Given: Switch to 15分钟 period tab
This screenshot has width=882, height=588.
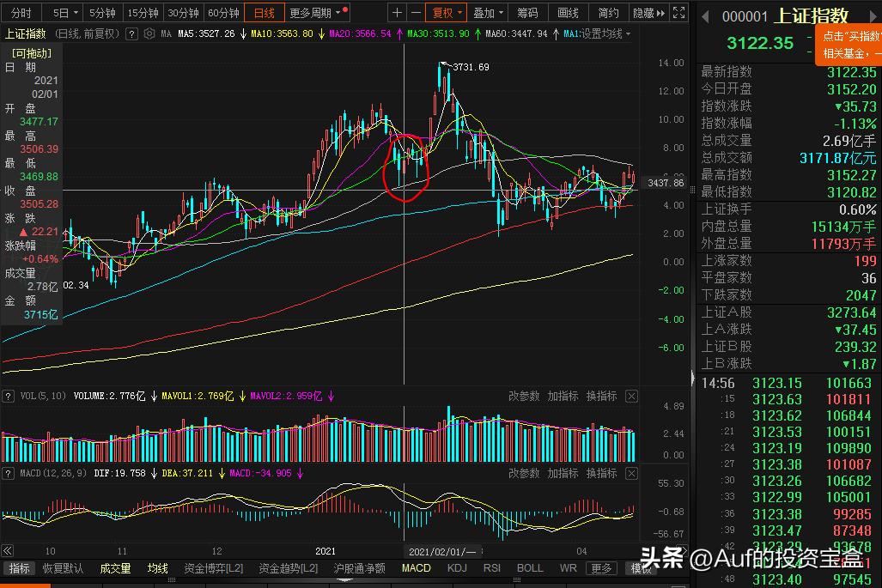Looking at the screenshot, I should (x=143, y=12).
